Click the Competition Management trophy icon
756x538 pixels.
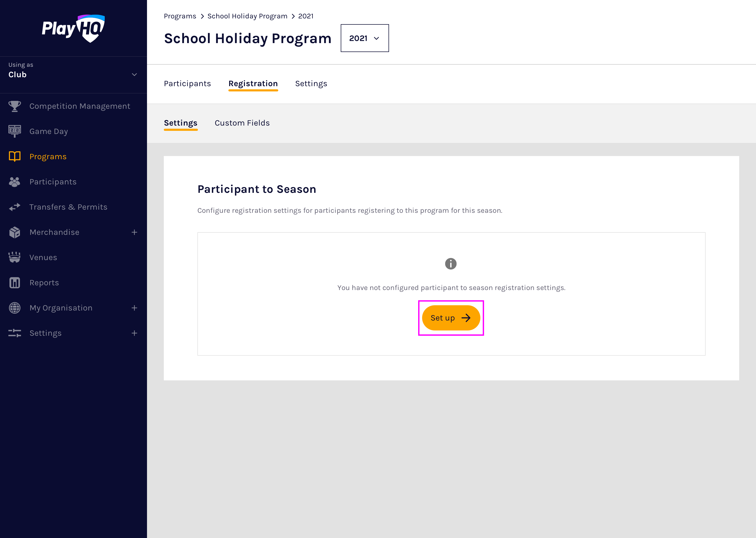pyautogui.click(x=14, y=106)
